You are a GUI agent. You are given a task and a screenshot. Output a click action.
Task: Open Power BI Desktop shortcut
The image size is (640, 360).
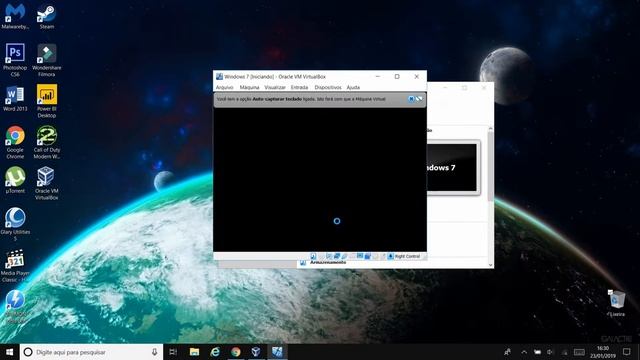pyautogui.click(x=47, y=101)
